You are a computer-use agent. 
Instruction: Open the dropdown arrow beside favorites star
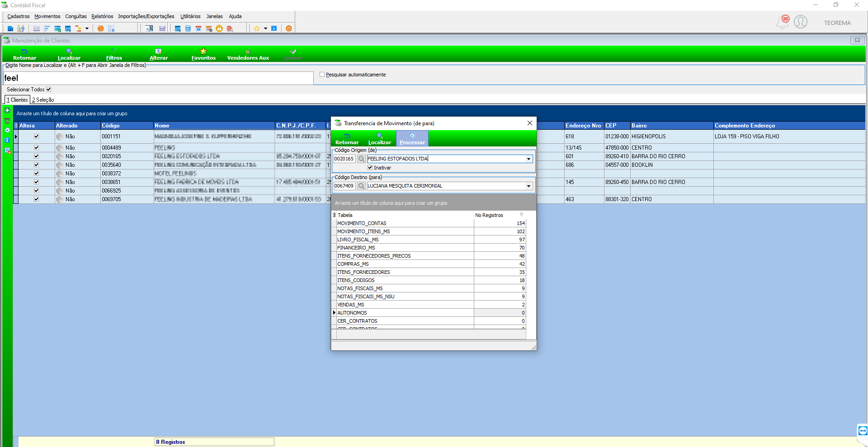pyautogui.click(x=265, y=28)
